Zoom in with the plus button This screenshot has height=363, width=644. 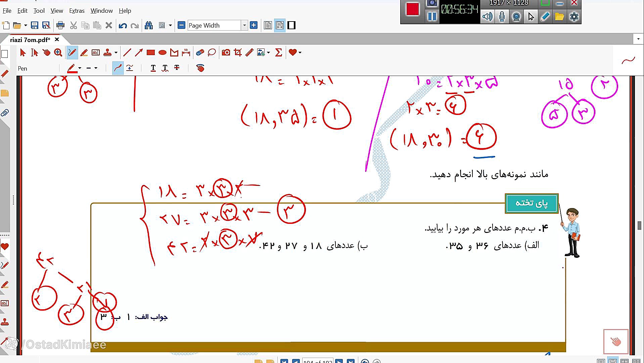click(254, 25)
